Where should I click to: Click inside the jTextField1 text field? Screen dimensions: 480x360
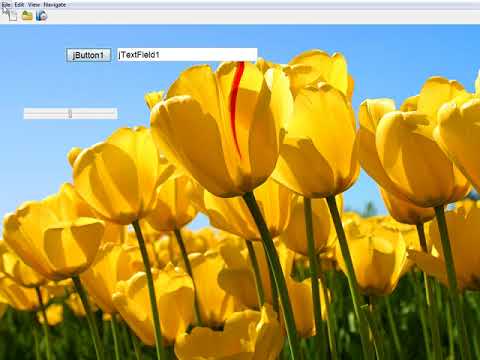pos(187,55)
